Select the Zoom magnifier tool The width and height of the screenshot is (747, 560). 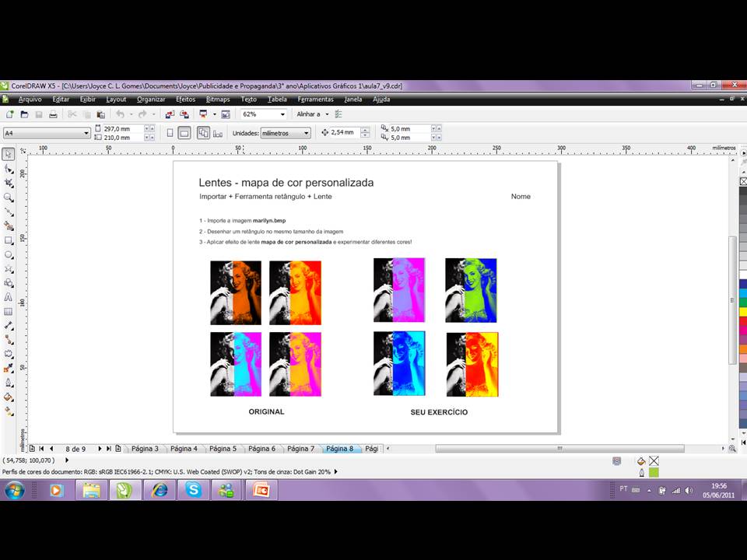tap(9, 197)
